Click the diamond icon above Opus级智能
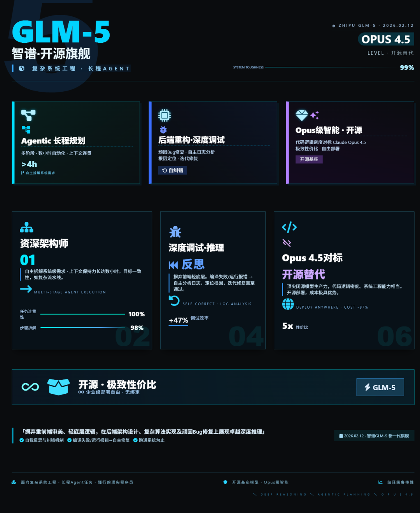This screenshot has height=513, width=420. tap(302, 115)
